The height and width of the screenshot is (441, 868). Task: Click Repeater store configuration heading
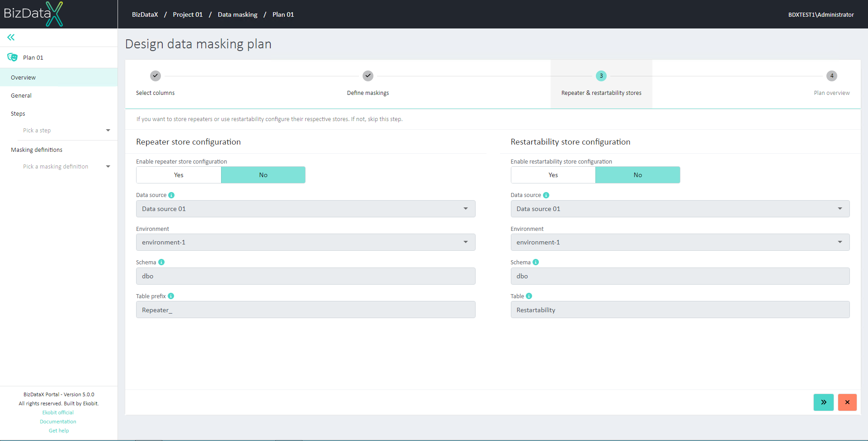tap(188, 142)
